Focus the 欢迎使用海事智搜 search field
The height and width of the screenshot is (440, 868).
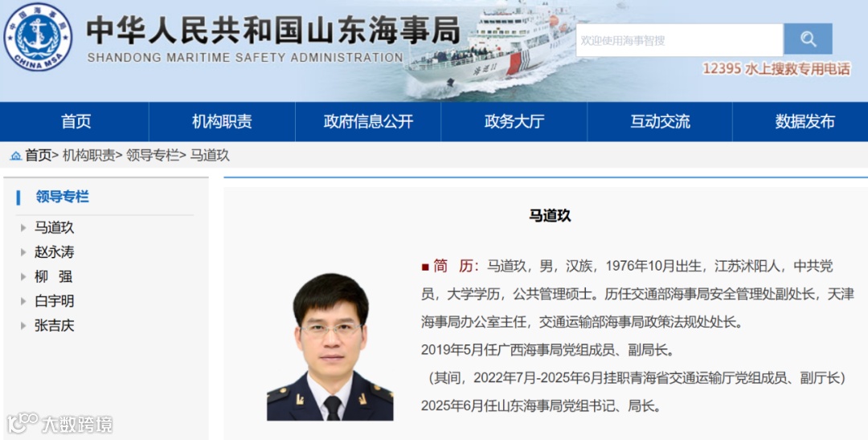(680, 40)
